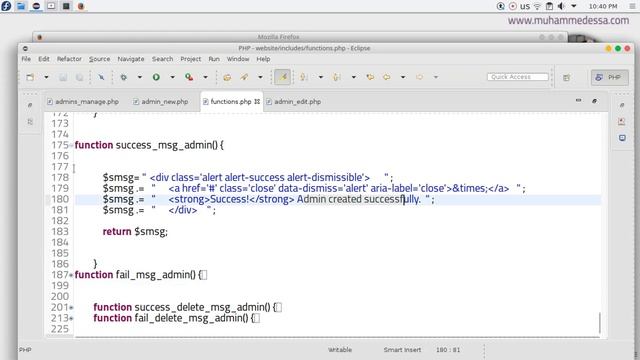Minimize the editor area
The height and width of the screenshot is (360, 640).
click(x=578, y=100)
